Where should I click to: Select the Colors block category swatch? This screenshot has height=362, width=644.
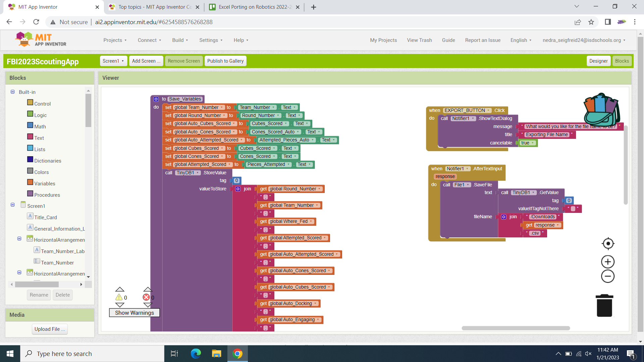coord(30,171)
